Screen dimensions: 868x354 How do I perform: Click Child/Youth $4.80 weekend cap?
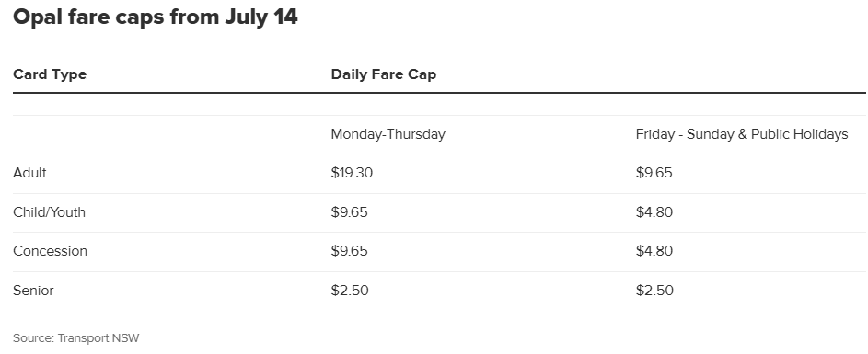(x=654, y=212)
